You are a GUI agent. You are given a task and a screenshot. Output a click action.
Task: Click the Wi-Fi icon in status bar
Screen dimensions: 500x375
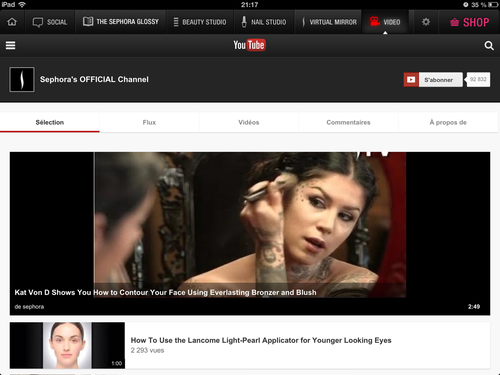coord(22,4)
